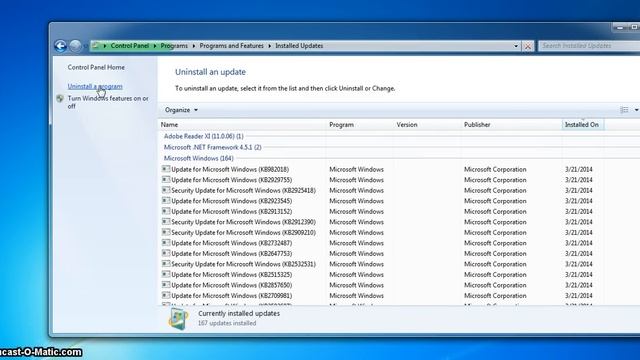Click the KB2709981 update icon

166,296
